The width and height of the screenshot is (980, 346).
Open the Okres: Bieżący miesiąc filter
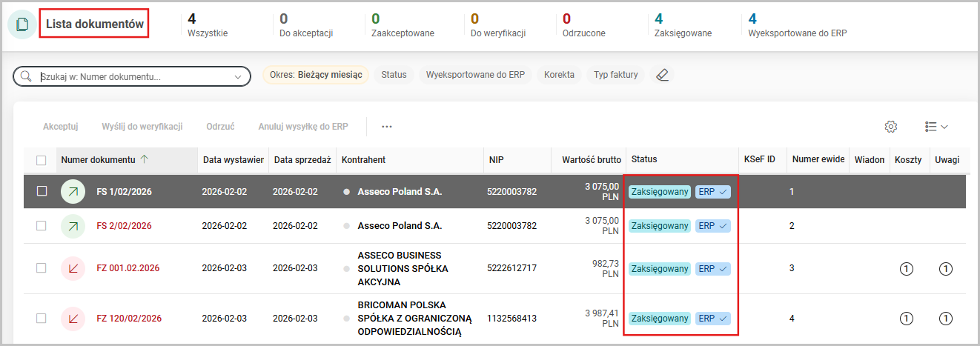316,75
